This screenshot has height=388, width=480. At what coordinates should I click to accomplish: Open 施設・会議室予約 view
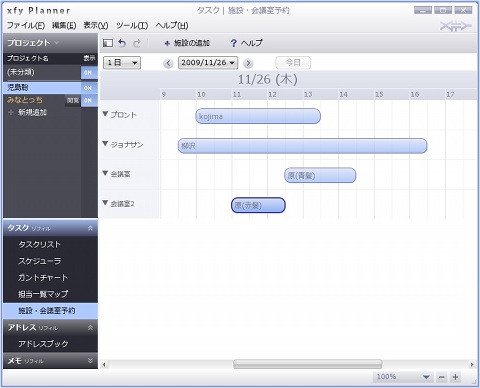pos(50,311)
